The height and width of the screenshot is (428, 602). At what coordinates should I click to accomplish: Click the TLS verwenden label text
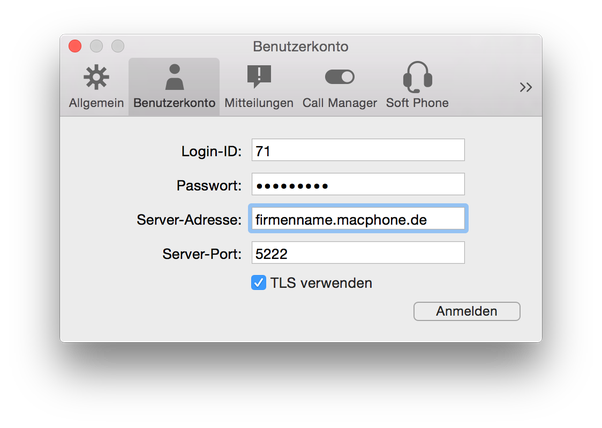pyautogui.click(x=321, y=283)
